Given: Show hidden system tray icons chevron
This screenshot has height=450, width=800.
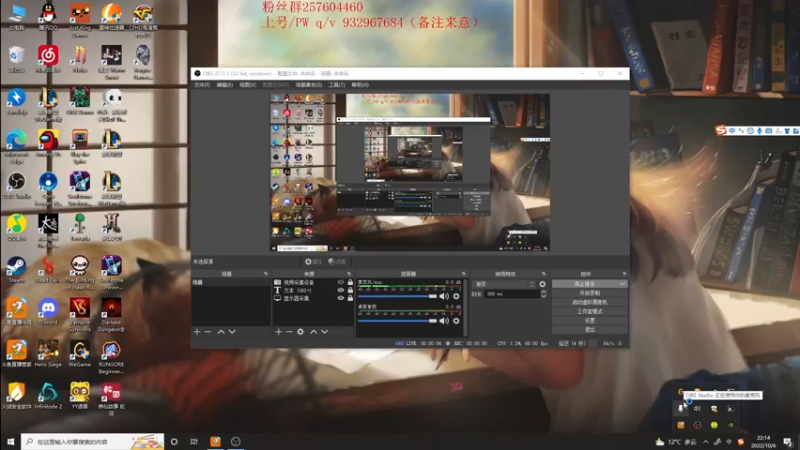Looking at the screenshot, I should point(706,442).
